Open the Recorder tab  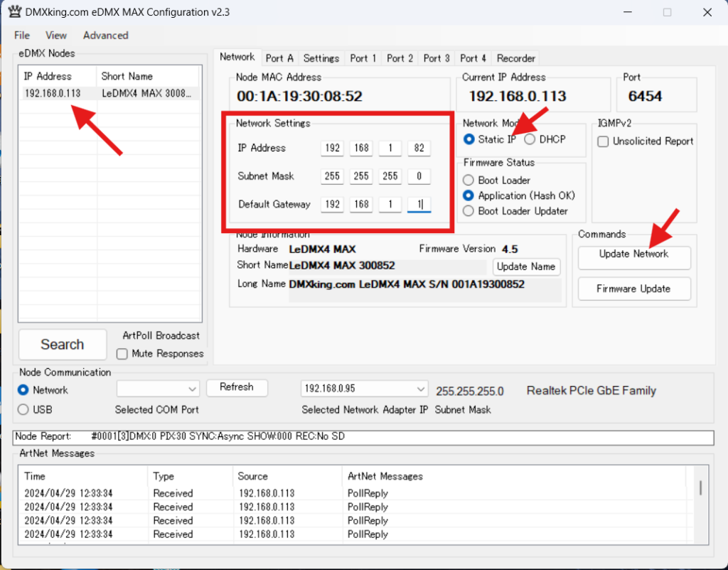tap(516, 58)
